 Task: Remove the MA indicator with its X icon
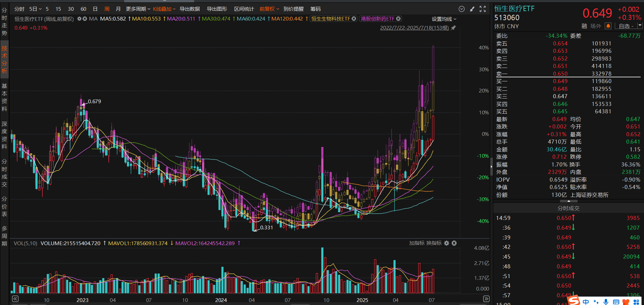[x=85, y=19]
